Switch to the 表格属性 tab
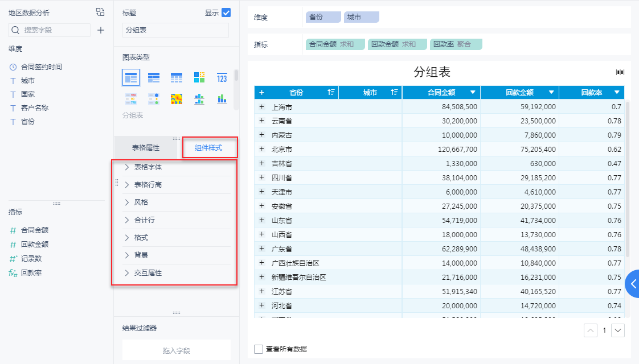This screenshot has width=639, height=364. coord(146,148)
